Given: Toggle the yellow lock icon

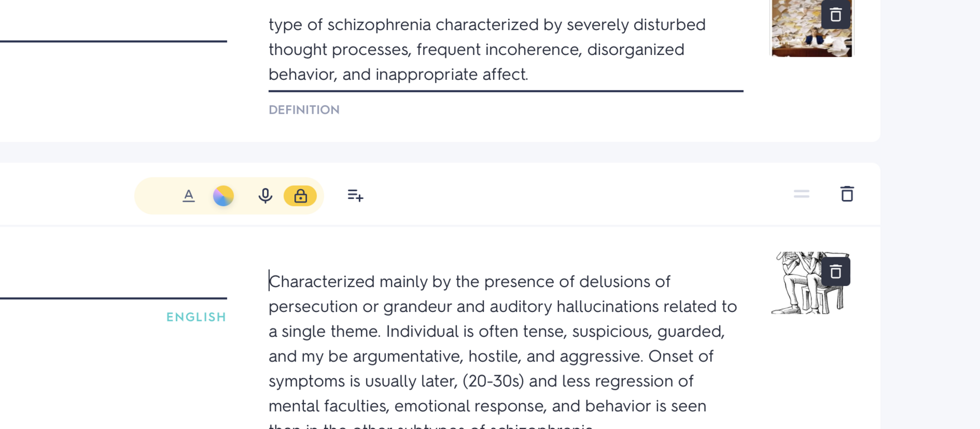Looking at the screenshot, I should pos(300,196).
